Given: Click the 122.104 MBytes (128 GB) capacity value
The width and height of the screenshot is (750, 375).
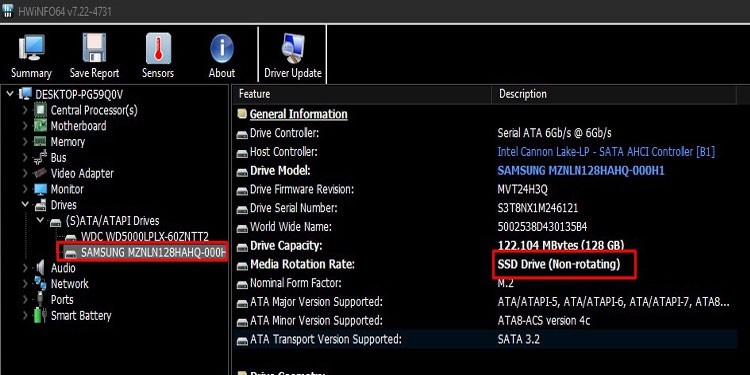Looking at the screenshot, I should click(561, 246).
